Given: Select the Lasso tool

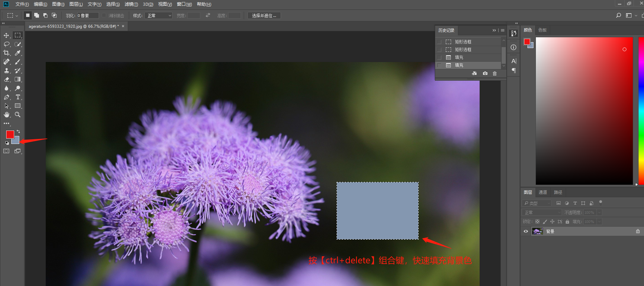Looking at the screenshot, I should [6, 44].
